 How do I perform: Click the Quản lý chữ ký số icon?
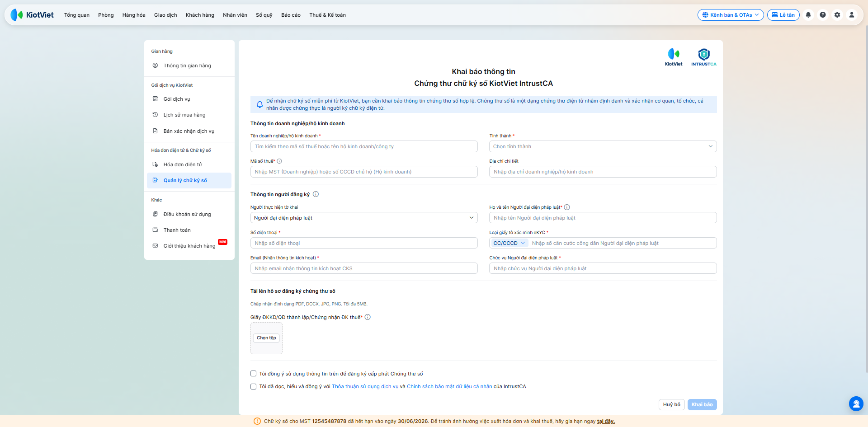coord(155,180)
